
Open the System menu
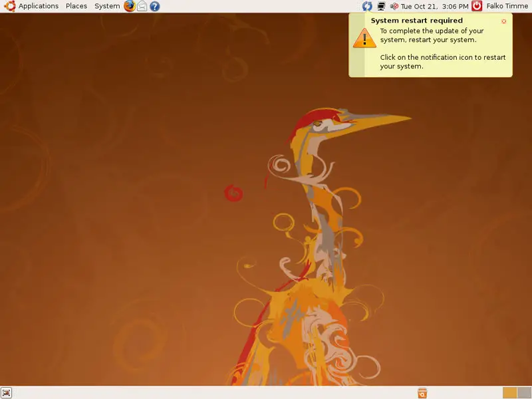pos(107,6)
